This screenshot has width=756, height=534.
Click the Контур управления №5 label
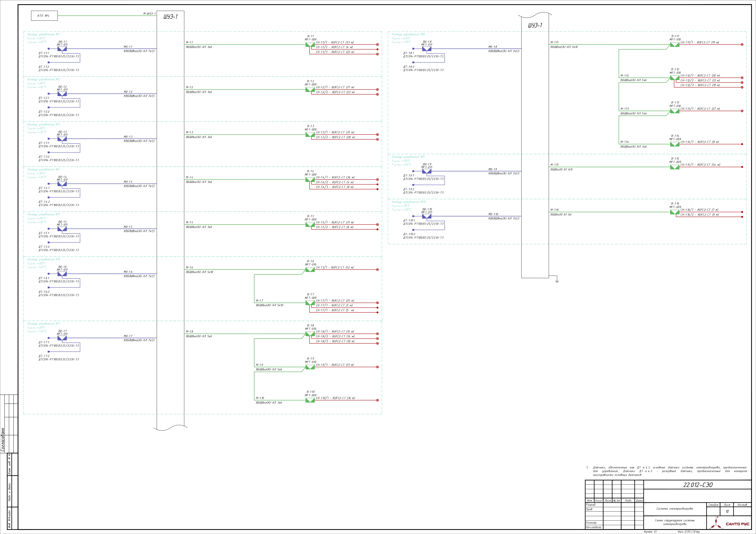coord(44,214)
